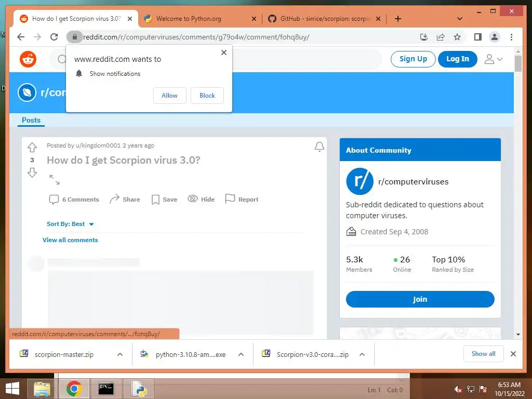532x399 pixels.
Task: Open the tab search chevron
Action: click(460, 19)
